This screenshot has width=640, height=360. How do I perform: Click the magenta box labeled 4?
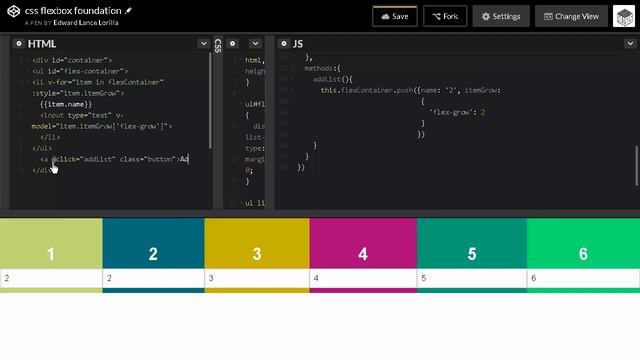pos(363,243)
